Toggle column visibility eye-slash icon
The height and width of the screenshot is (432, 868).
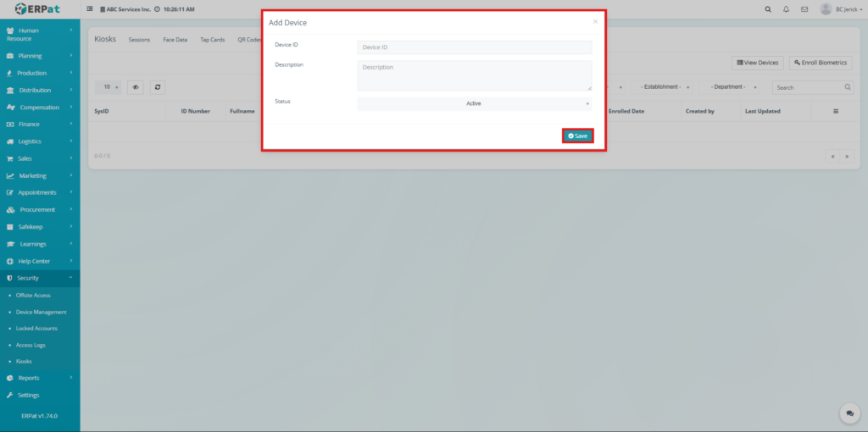[136, 87]
